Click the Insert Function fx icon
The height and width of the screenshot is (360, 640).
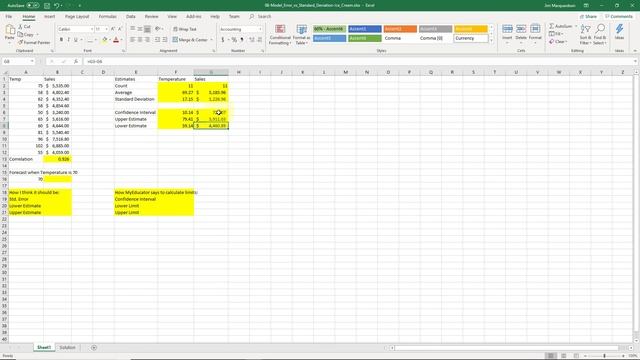point(76,62)
